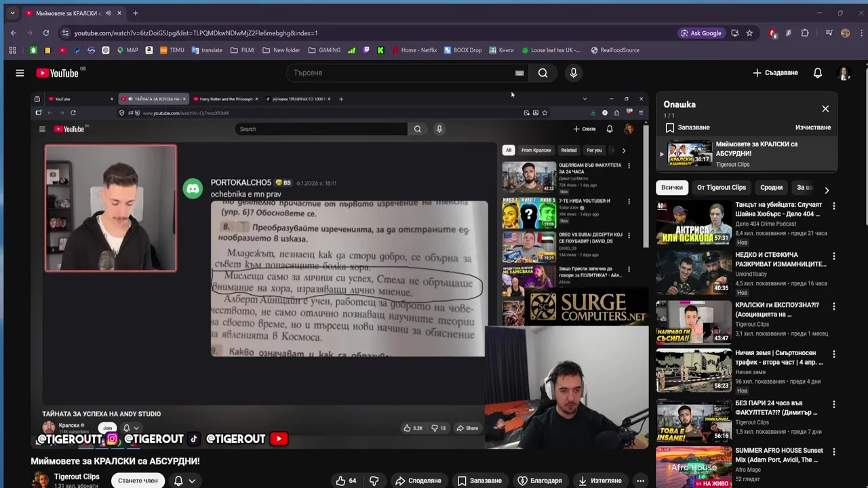The height and width of the screenshot is (488, 868).
Task: Open Chrome extensions puzzle icon
Action: click(805, 33)
